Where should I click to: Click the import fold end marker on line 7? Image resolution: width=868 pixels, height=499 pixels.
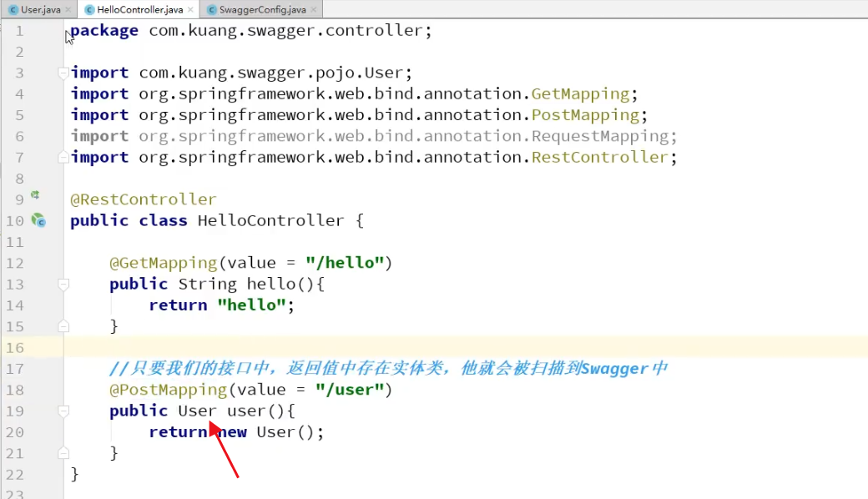point(63,158)
